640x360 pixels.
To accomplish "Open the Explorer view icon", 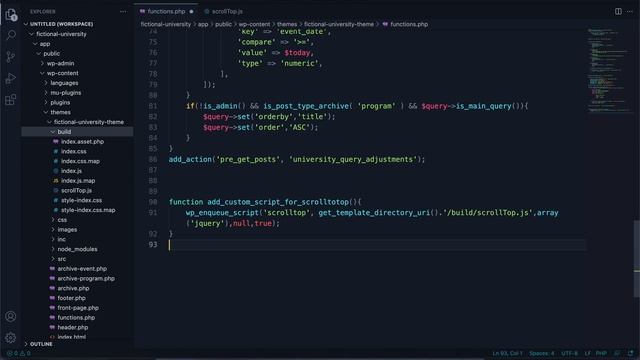I will pos(11,15).
